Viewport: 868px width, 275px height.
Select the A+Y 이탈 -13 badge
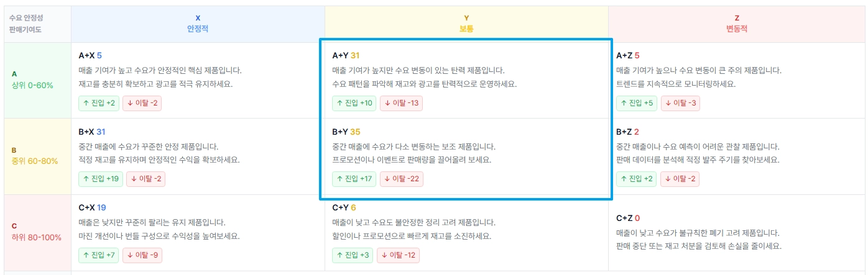pos(401,103)
